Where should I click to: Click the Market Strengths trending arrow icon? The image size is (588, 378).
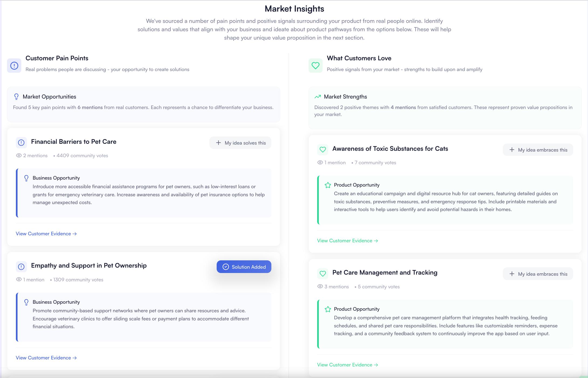pyautogui.click(x=318, y=97)
